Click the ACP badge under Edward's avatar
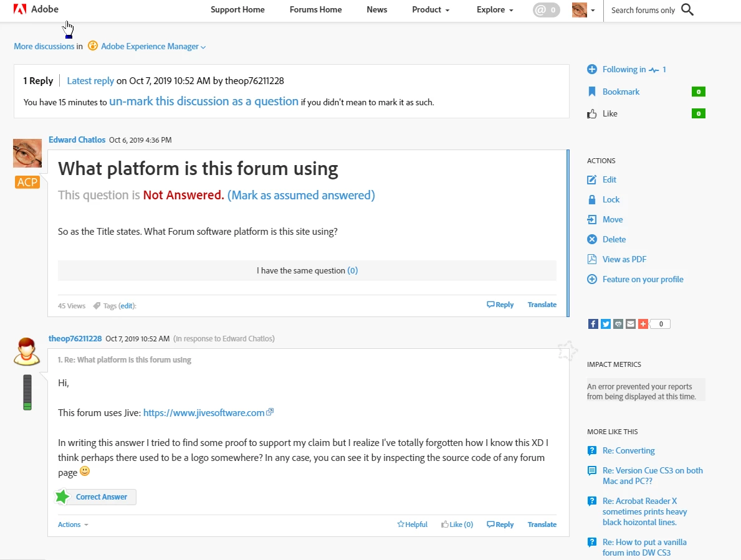Image resolution: width=741 pixels, height=560 pixels. tap(27, 182)
